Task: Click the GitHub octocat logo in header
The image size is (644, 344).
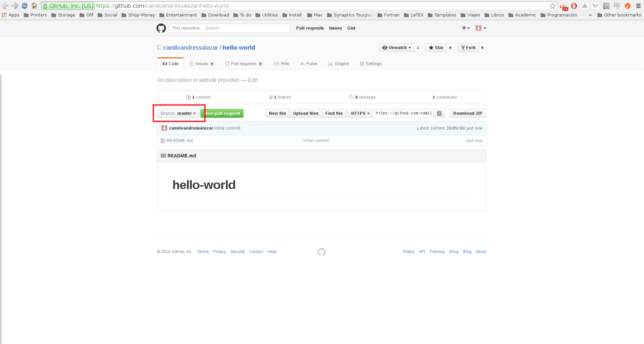Action: [161, 28]
